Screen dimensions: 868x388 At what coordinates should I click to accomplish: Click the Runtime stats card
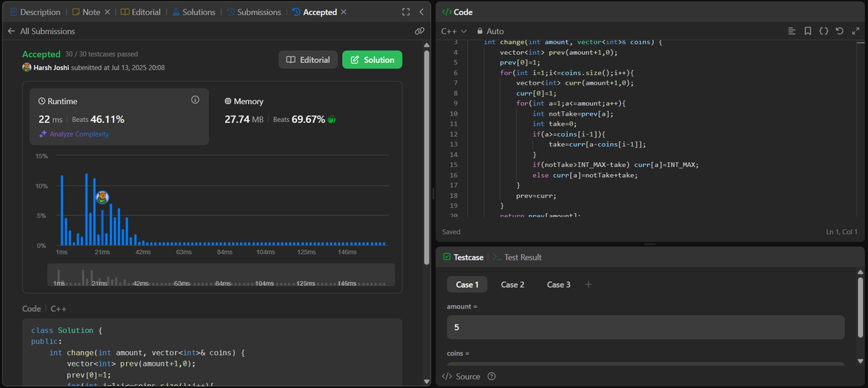coord(119,117)
